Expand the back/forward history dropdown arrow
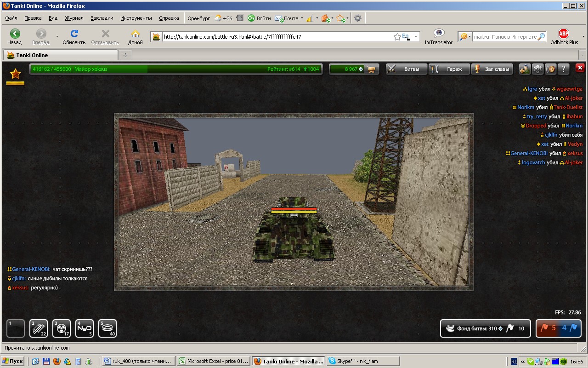This screenshot has height=368, width=588. pyautogui.click(x=57, y=36)
